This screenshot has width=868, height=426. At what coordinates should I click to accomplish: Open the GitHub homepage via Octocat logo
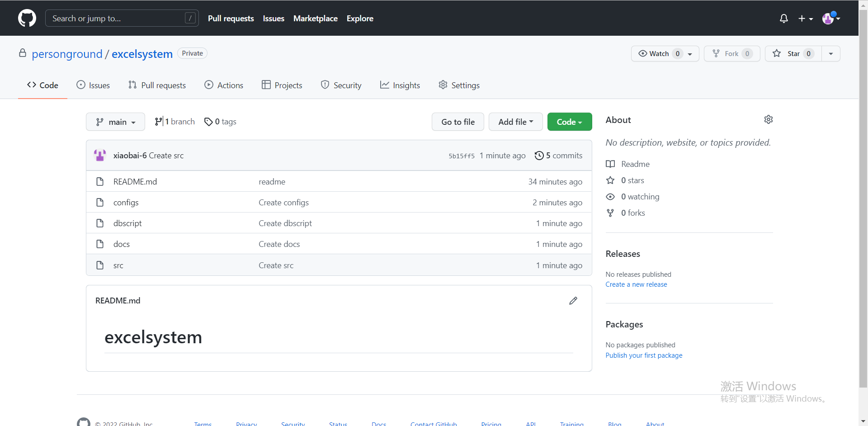pyautogui.click(x=27, y=18)
